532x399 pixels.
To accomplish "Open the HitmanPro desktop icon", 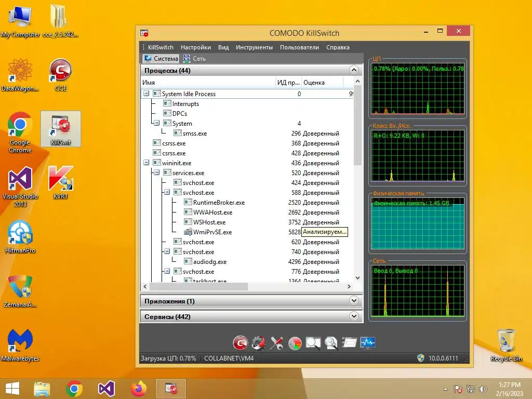I will click(20, 237).
